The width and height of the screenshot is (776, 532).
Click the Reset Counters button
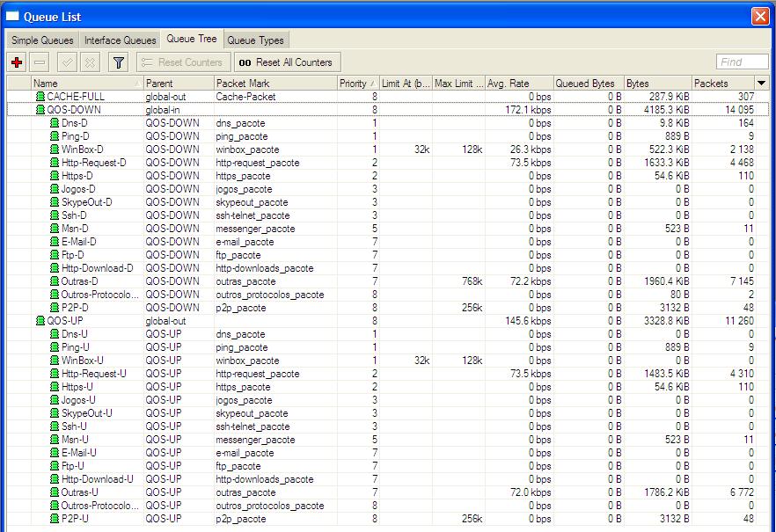pyautogui.click(x=184, y=62)
